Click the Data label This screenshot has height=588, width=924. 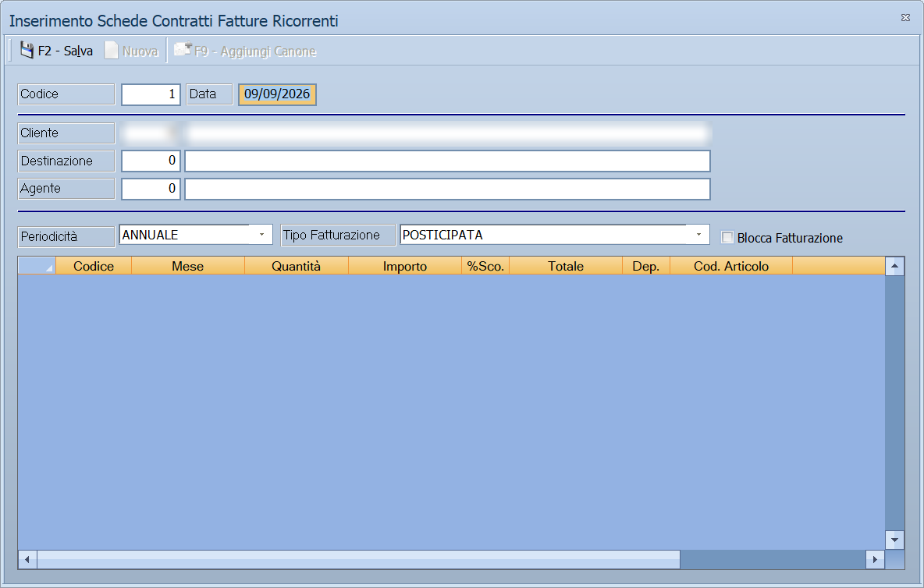click(210, 94)
